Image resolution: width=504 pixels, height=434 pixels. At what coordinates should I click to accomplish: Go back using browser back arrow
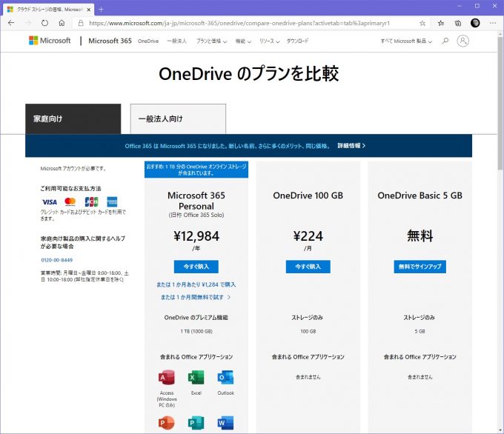11,23
